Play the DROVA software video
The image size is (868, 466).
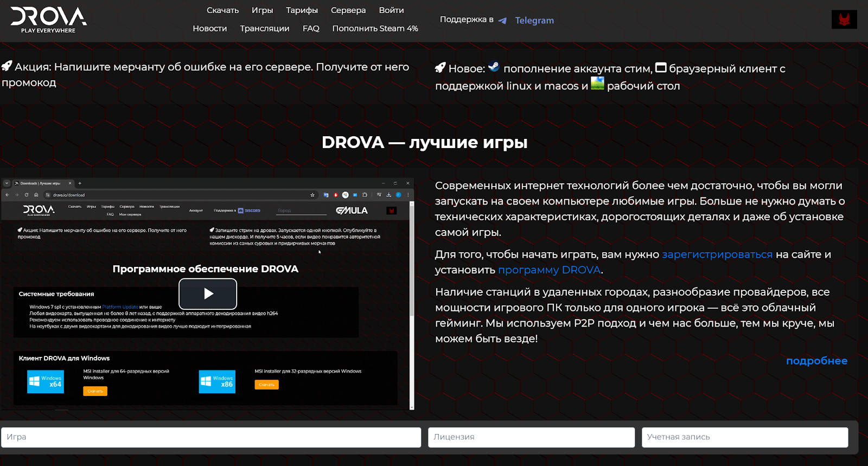(208, 293)
